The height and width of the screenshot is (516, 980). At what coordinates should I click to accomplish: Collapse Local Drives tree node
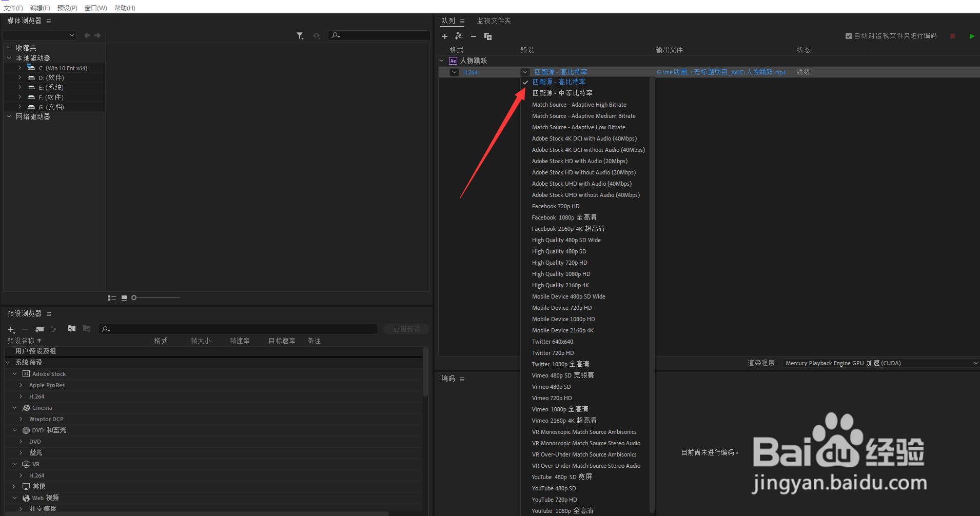9,58
